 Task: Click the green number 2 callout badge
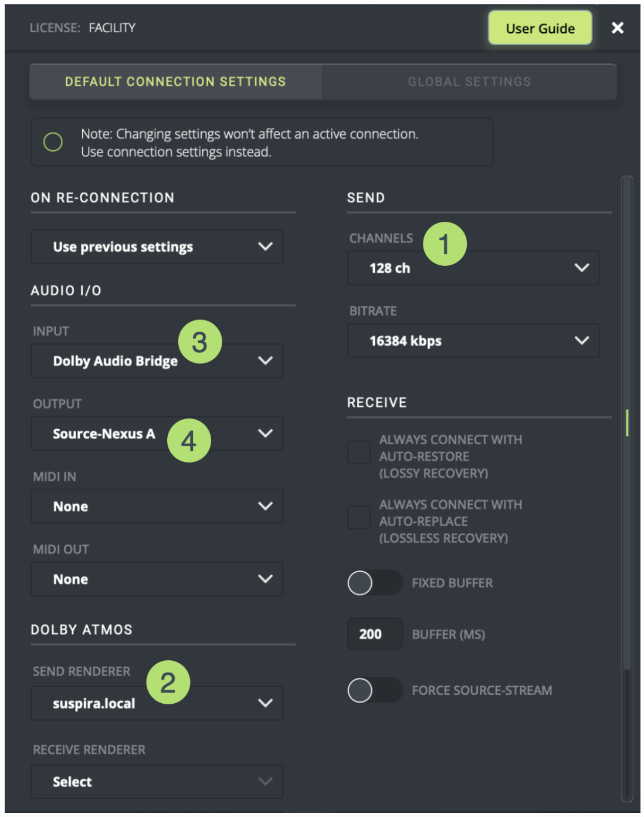168,682
